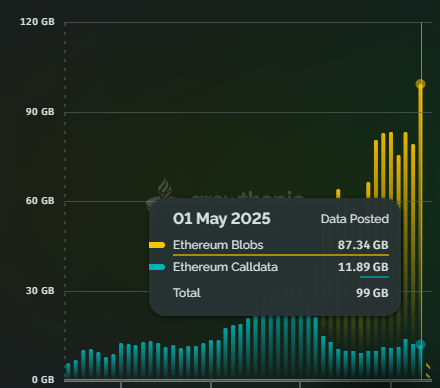This screenshot has width=440, height=388.
Task: Select the Ethereum Calldata label in tooltip
Action: click(x=225, y=267)
